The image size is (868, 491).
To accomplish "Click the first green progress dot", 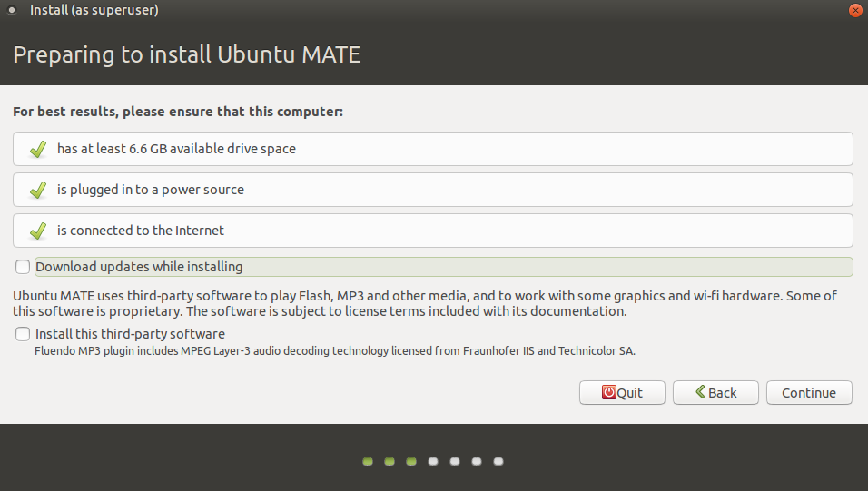I will (368, 462).
